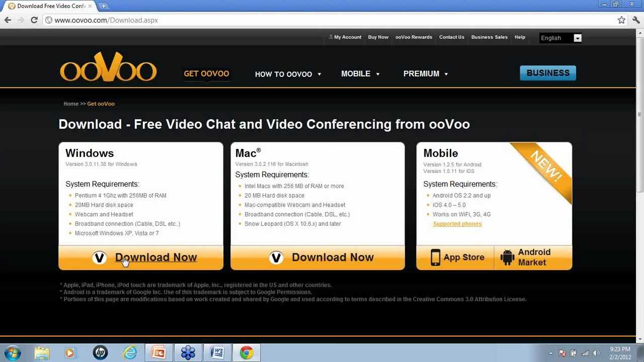The image size is (644, 362).
Task: Click 'Version 3.0.2.116 for Macintosh' text
Action: tap(272, 164)
